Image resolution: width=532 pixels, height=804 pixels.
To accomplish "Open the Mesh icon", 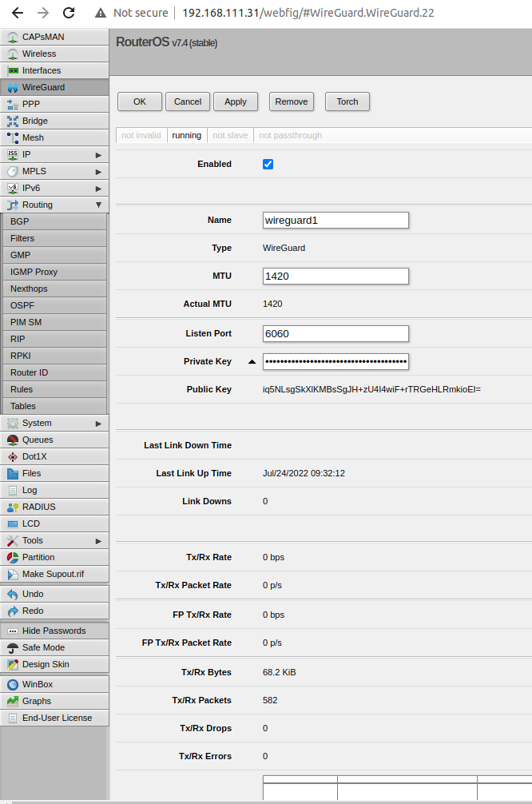I will point(12,138).
